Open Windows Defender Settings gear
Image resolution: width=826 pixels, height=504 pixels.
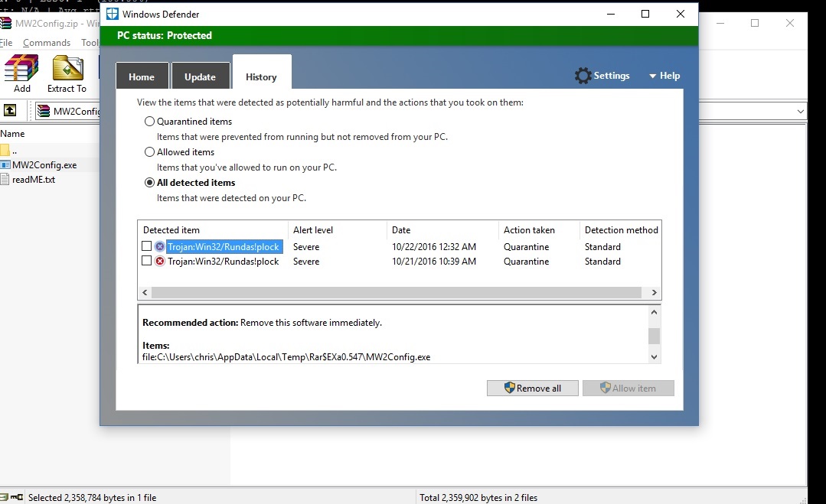pyautogui.click(x=583, y=76)
